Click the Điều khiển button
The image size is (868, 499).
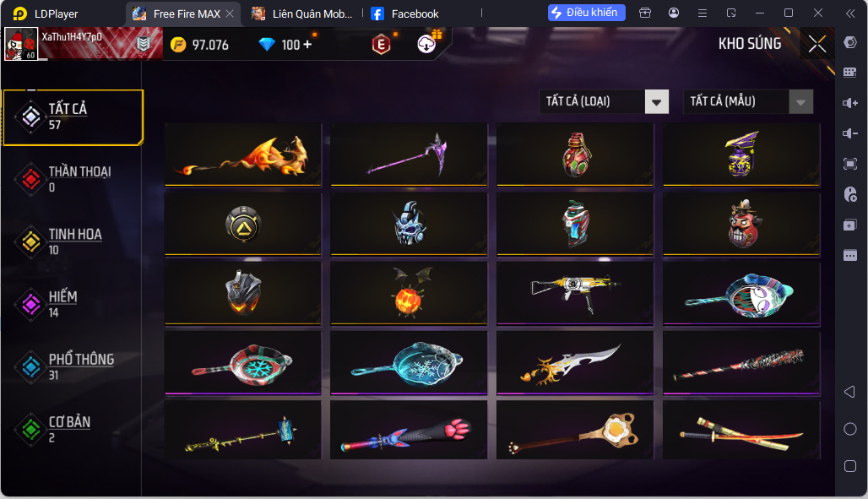[586, 12]
